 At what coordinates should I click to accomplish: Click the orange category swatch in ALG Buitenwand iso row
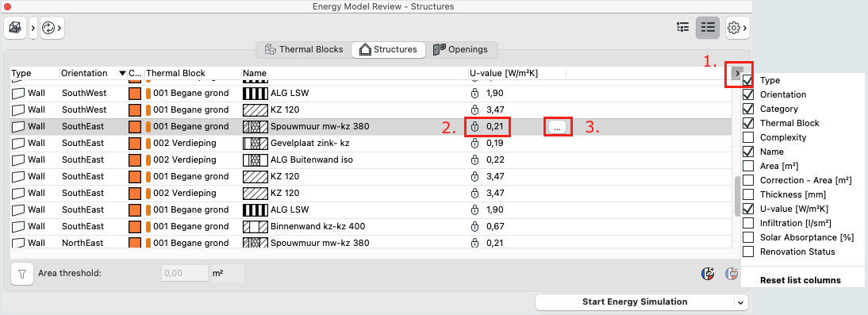coord(135,160)
